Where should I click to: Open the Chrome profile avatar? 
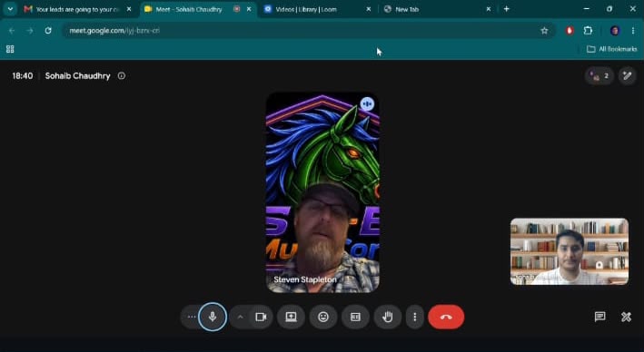coord(615,30)
